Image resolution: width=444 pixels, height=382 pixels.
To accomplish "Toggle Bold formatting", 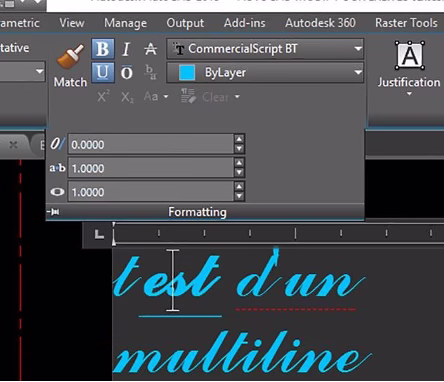I will tap(103, 49).
